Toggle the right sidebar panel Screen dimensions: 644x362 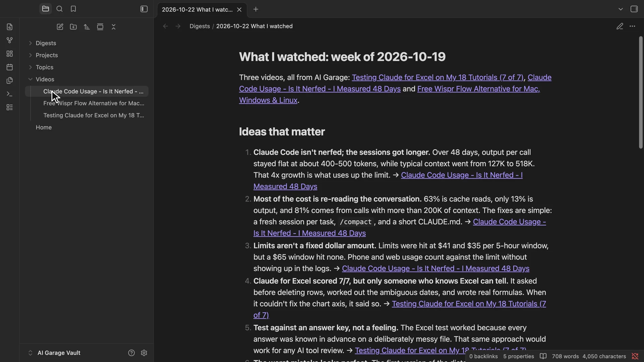click(x=634, y=9)
